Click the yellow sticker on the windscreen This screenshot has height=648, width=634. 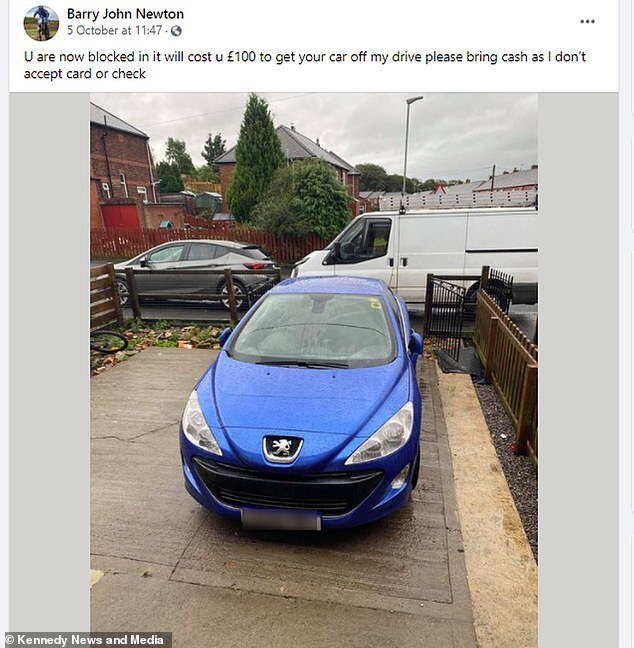point(376,305)
